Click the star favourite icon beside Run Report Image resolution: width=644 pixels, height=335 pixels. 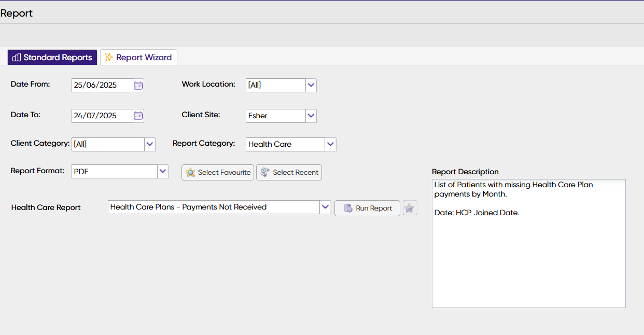[x=410, y=208]
